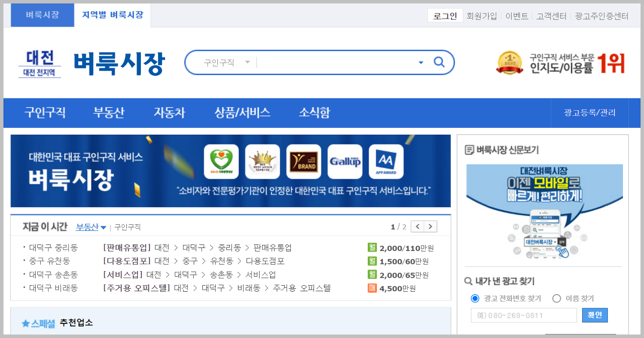Click the search magnifier icon

tap(439, 62)
